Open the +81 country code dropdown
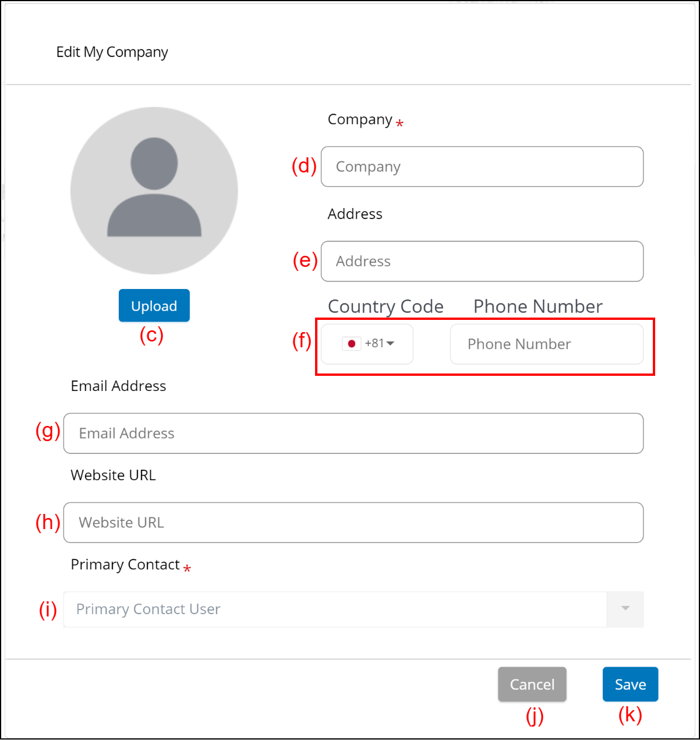This screenshot has height=740, width=700. point(367,344)
